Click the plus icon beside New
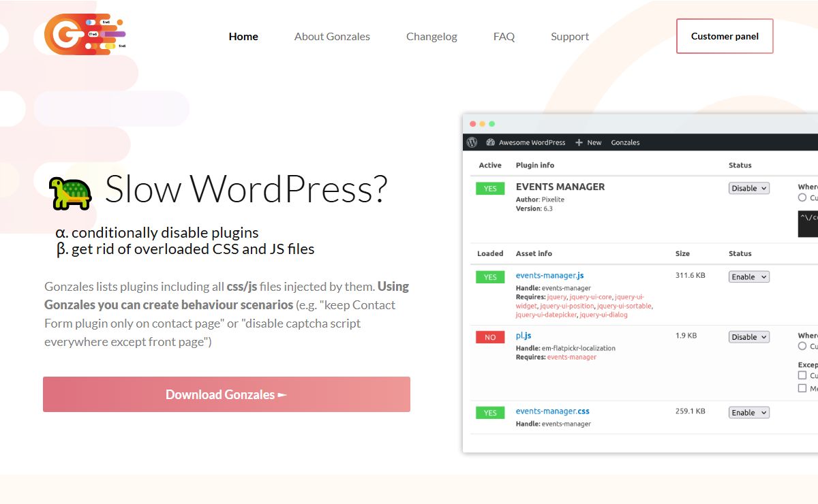Screen dimensions: 818x504 (x=579, y=142)
